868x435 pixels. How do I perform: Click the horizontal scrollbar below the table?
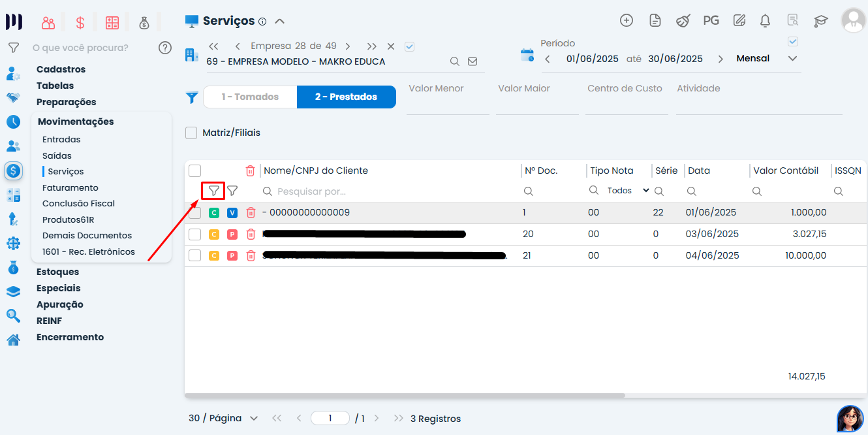click(x=405, y=396)
